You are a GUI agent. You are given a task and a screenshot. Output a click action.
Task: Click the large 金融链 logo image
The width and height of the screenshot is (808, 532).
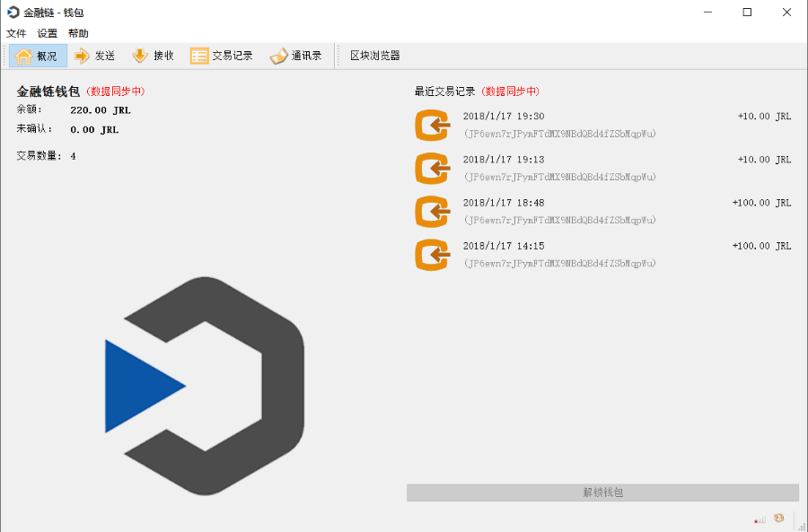[x=205, y=387]
